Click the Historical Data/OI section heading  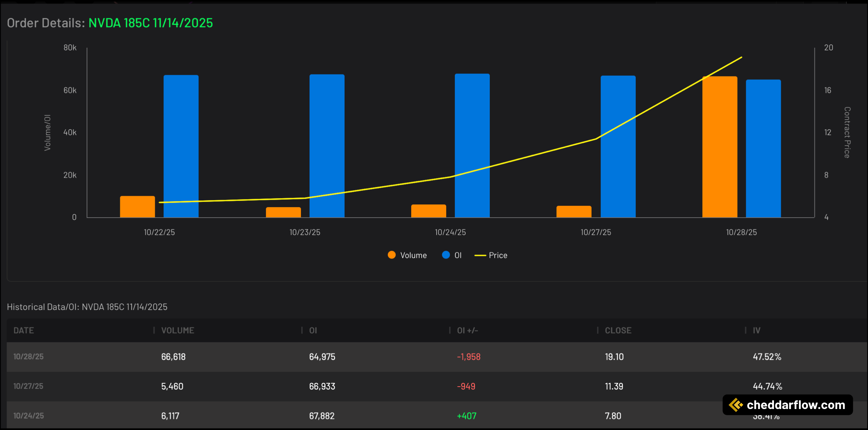point(87,307)
